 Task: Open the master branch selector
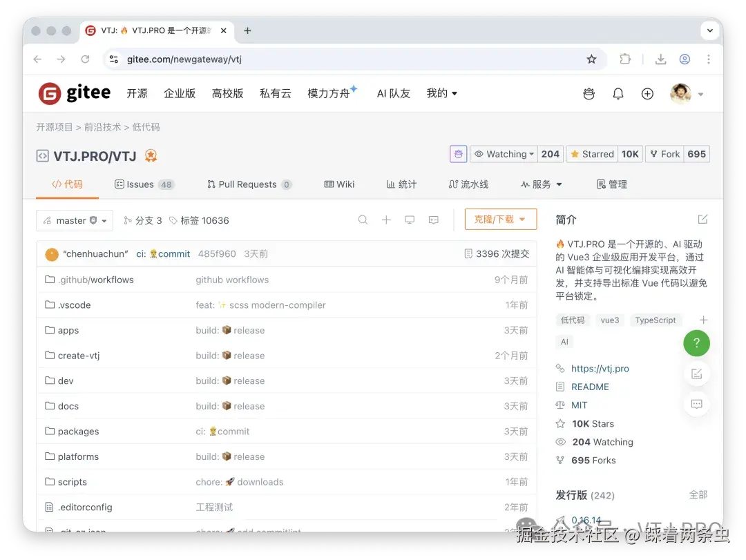74,220
